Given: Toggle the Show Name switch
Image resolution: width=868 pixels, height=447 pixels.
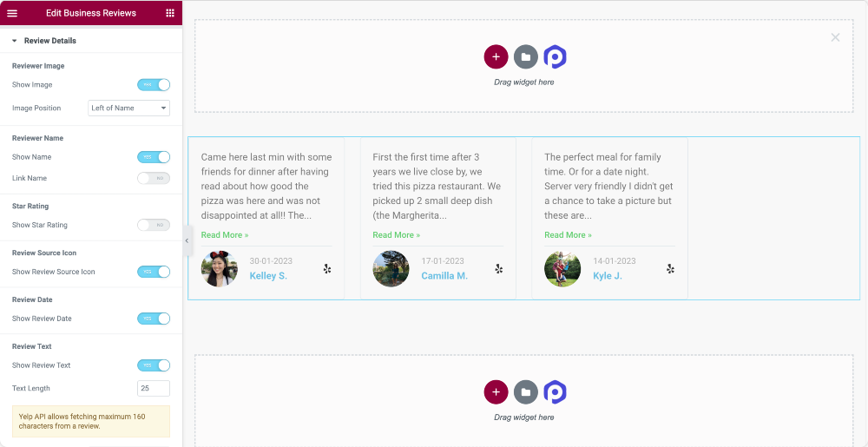Looking at the screenshot, I should click(x=154, y=157).
